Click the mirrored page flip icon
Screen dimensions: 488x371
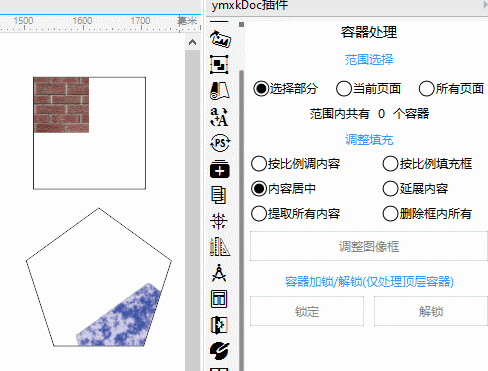[219, 325]
